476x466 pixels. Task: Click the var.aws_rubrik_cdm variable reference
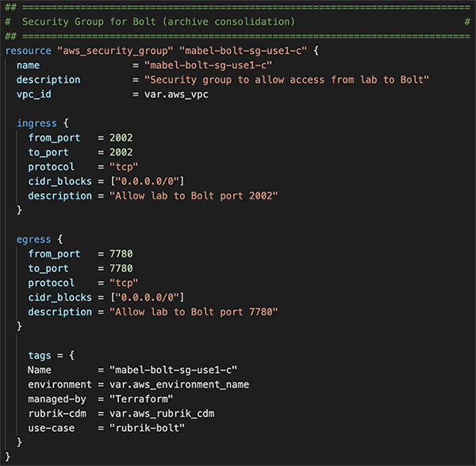(162, 414)
